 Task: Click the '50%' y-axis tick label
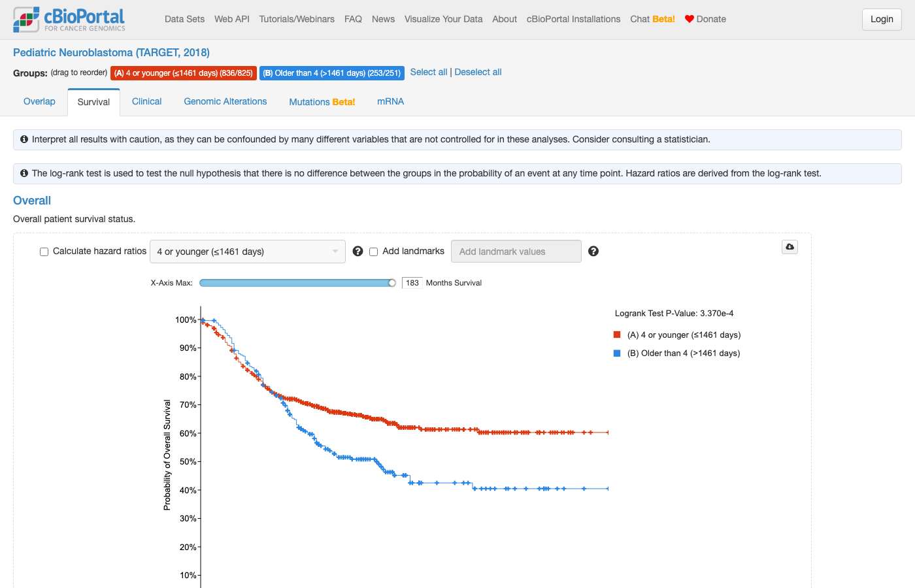pos(188,461)
